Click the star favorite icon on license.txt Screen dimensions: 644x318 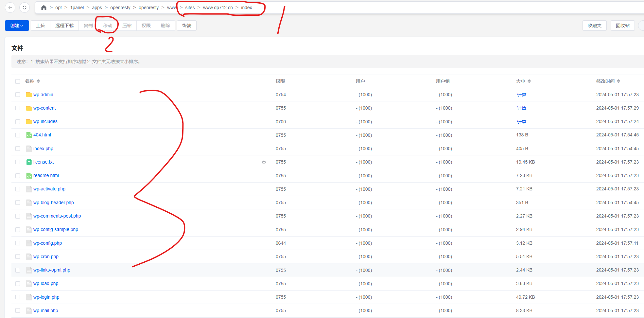point(264,162)
